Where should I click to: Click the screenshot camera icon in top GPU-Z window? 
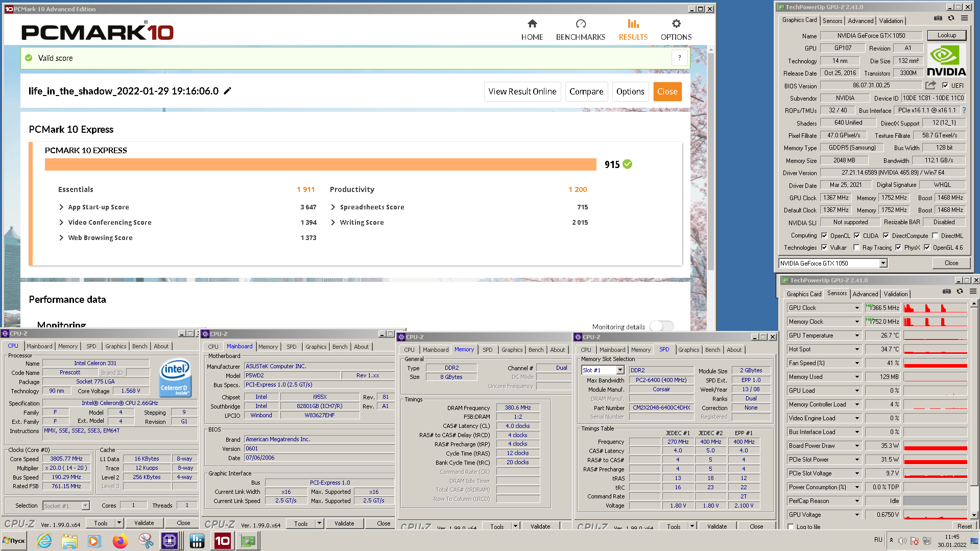(938, 18)
